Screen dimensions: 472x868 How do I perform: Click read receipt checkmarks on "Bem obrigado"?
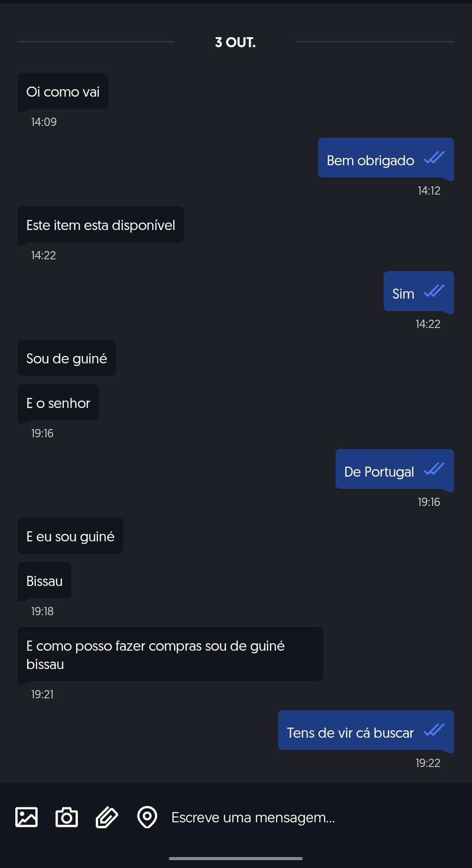434,158
